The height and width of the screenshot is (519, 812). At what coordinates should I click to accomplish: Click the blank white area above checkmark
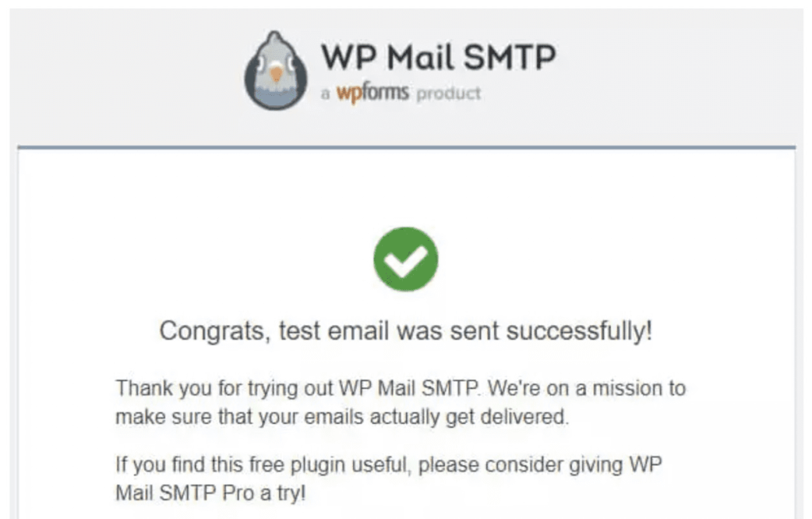tap(405, 190)
